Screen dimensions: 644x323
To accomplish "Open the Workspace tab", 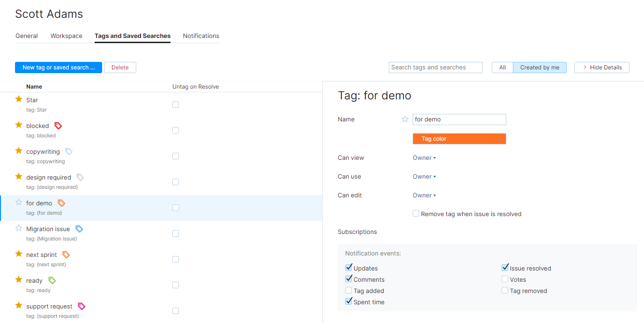I will click(67, 36).
